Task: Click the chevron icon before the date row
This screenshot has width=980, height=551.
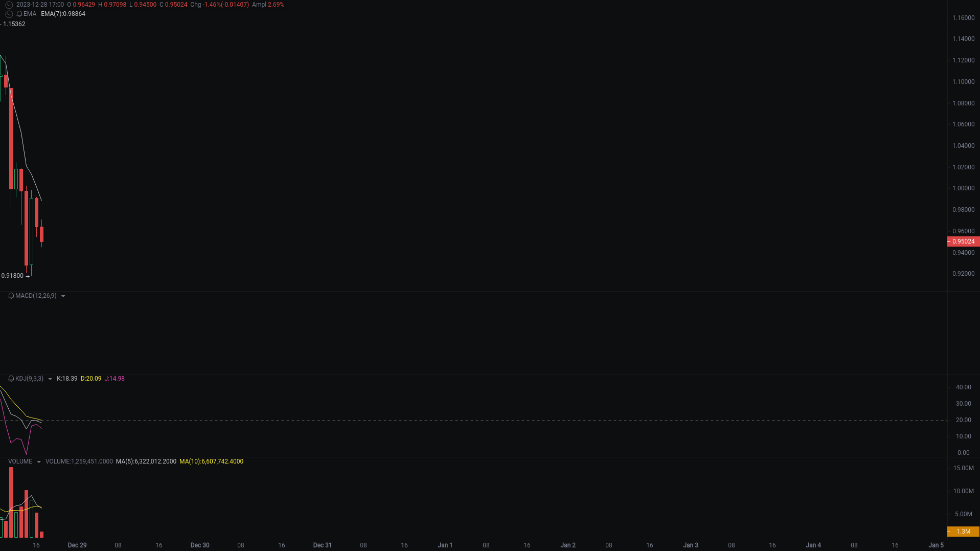Action: coord(9,4)
